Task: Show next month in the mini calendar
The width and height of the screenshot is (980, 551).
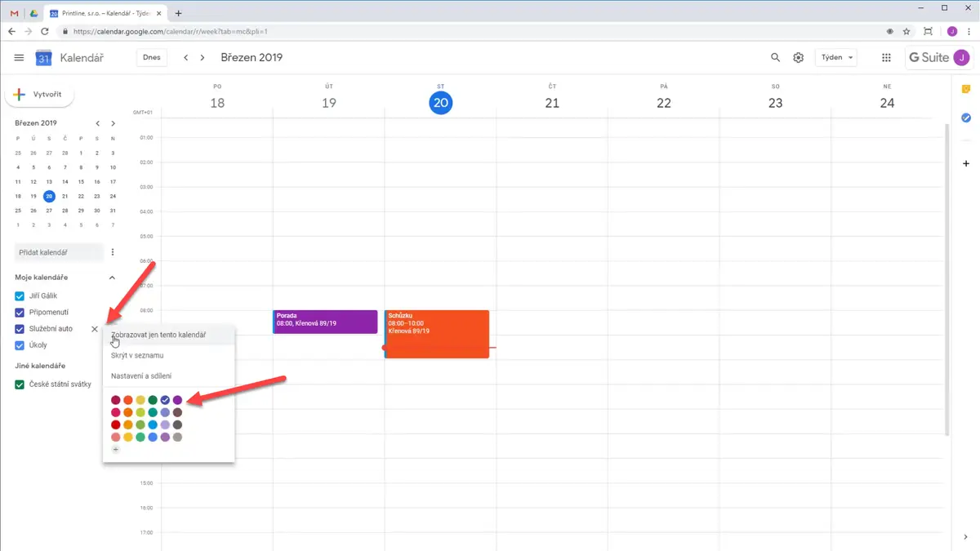Action: [x=113, y=123]
